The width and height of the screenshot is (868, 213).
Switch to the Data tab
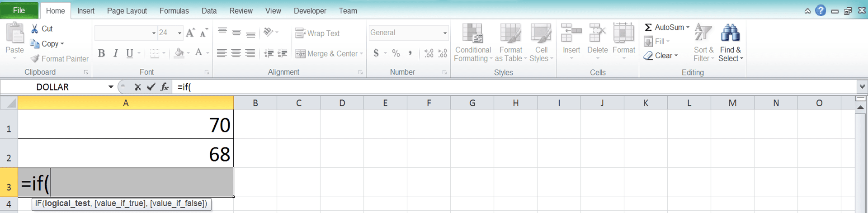point(209,11)
